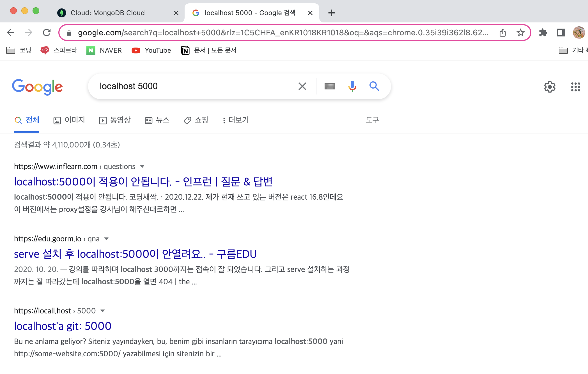Open the 인프런 localhost:5000 result link

(143, 182)
